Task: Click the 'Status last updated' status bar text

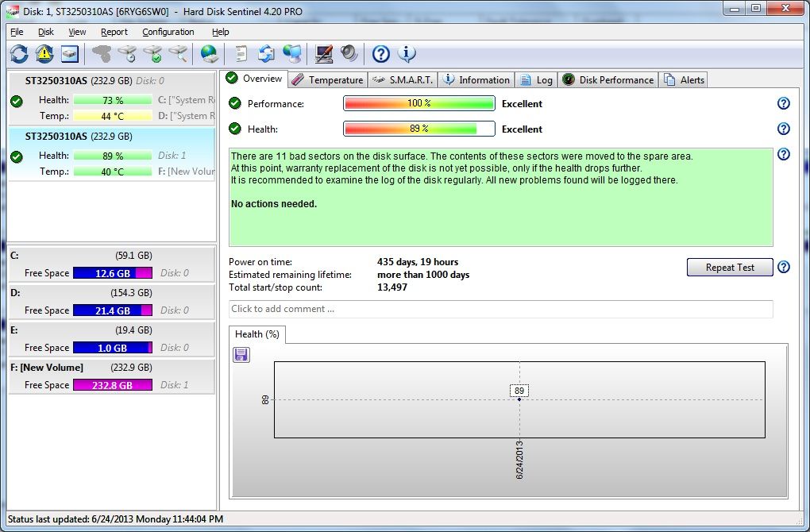Action: click(x=115, y=519)
